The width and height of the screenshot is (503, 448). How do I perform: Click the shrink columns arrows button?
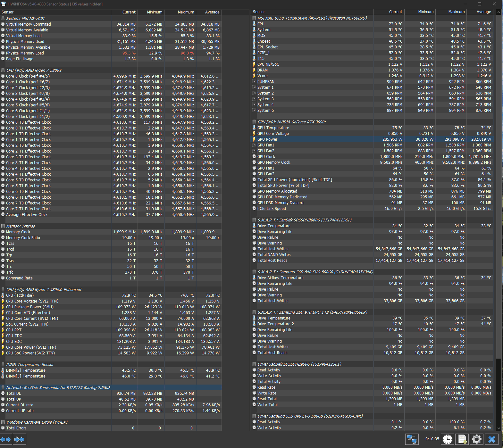pyautogui.click(x=19, y=439)
